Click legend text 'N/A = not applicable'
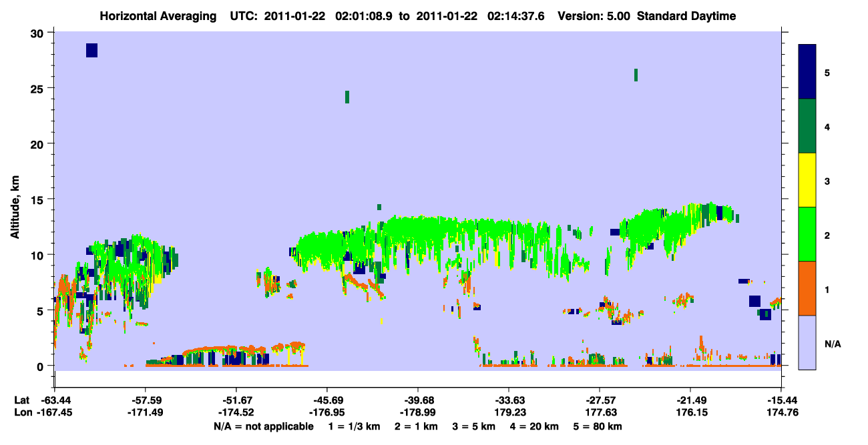This screenshot has height=445, width=868. coord(263,426)
